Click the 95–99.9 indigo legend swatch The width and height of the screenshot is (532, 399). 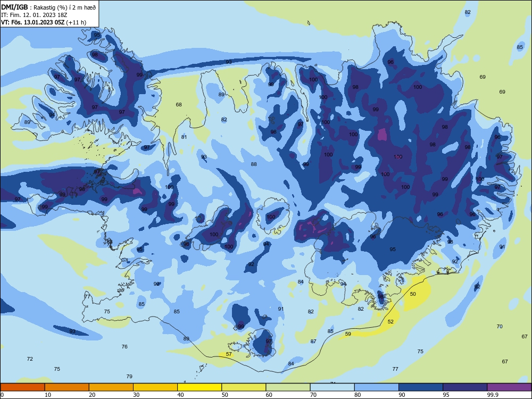465,387
